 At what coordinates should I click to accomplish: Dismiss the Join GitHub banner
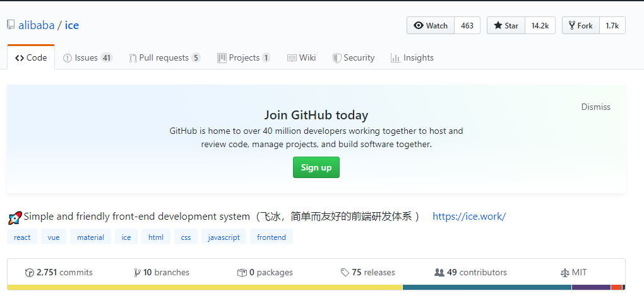coord(595,107)
